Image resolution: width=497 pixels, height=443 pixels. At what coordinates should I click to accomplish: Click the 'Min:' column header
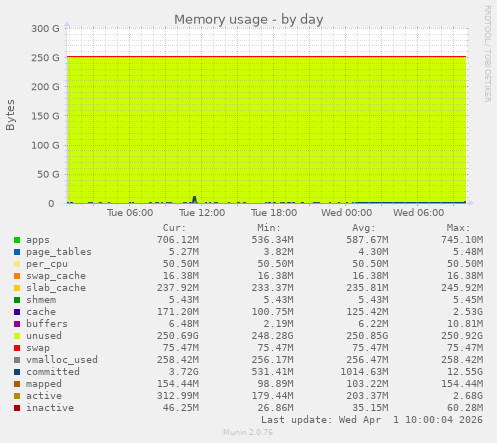(269, 228)
